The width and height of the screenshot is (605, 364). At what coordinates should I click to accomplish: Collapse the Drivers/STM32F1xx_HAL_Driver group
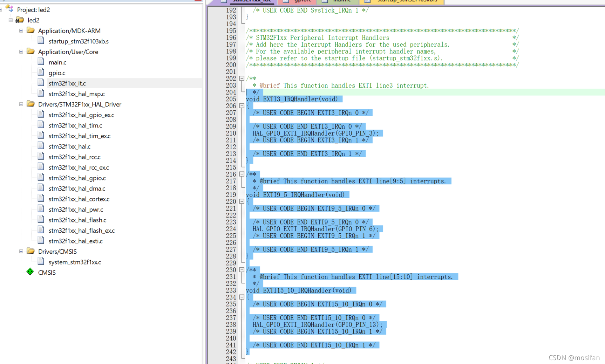pos(21,104)
